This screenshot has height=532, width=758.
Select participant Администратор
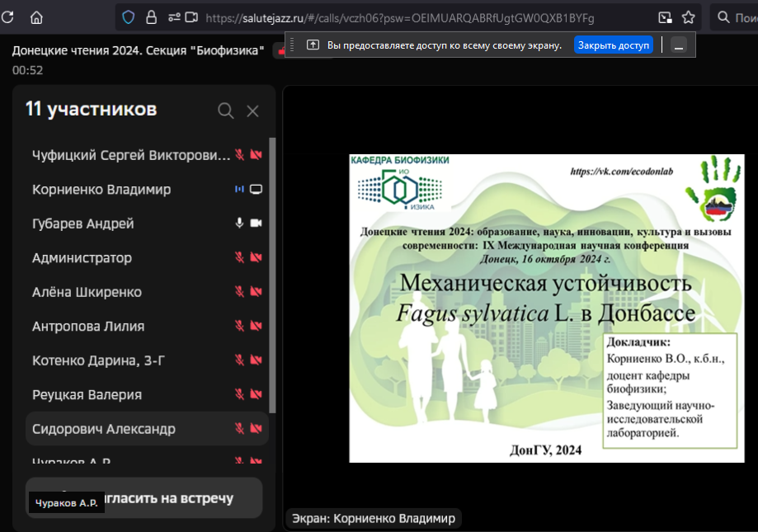147,258
